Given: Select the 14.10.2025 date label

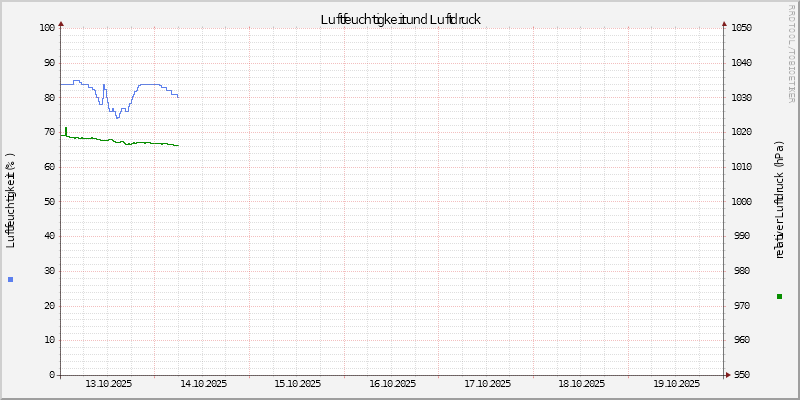Looking at the screenshot, I should [203, 384].
